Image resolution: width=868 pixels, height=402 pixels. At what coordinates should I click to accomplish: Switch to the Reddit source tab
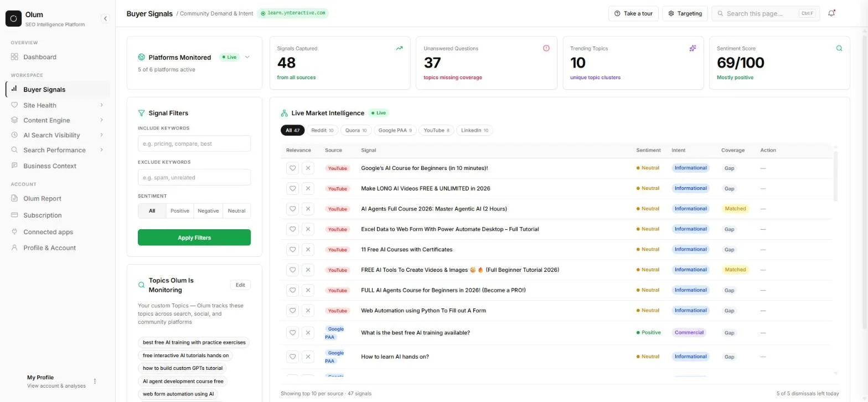322,131
